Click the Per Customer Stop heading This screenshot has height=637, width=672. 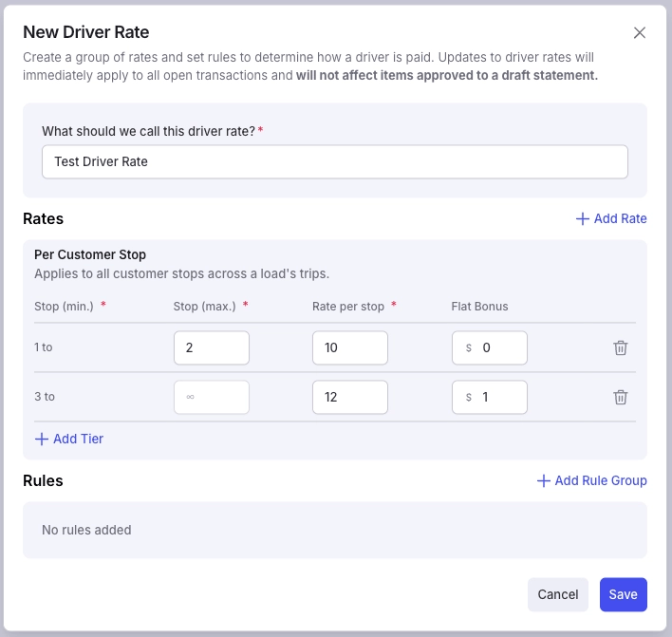tap(90, 254)
